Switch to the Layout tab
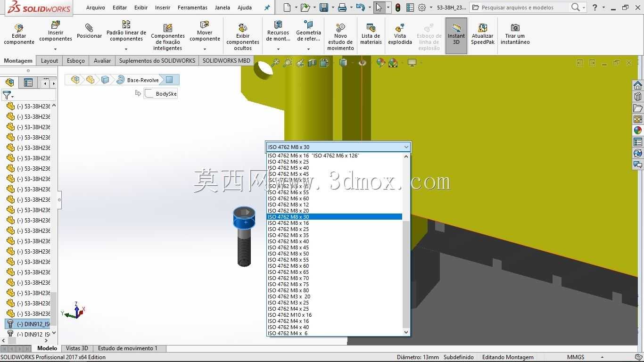Image resolution: width=644 pixels, height=362 pixels. (x=50, y=61)
